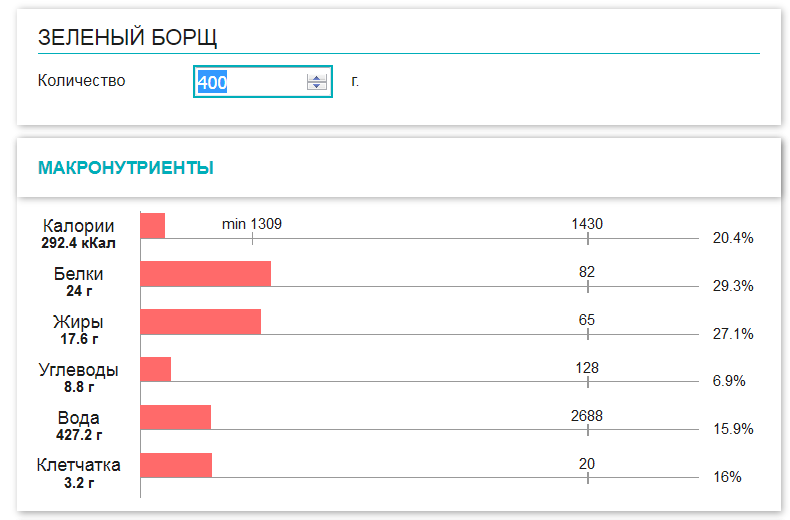
Task: Click the ЗЕЛЕНЫЙ БОРЩ dish title
Action: point(128,38)
